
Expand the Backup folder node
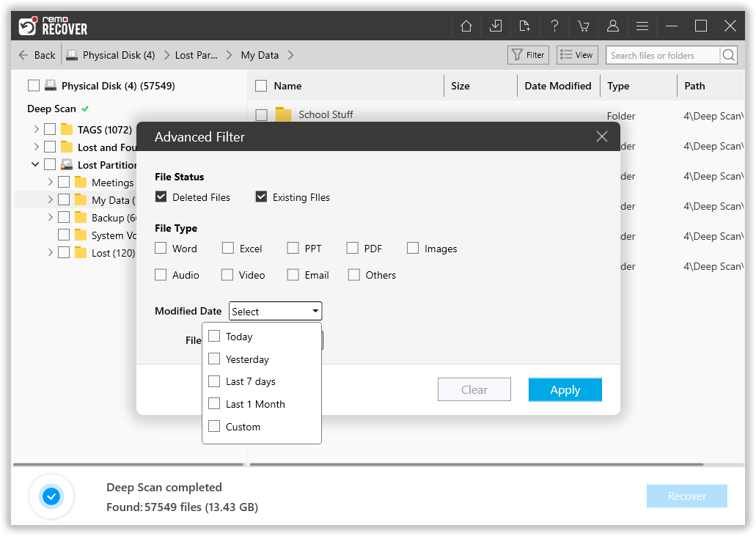pyautogui.click(x=51, y=217)
